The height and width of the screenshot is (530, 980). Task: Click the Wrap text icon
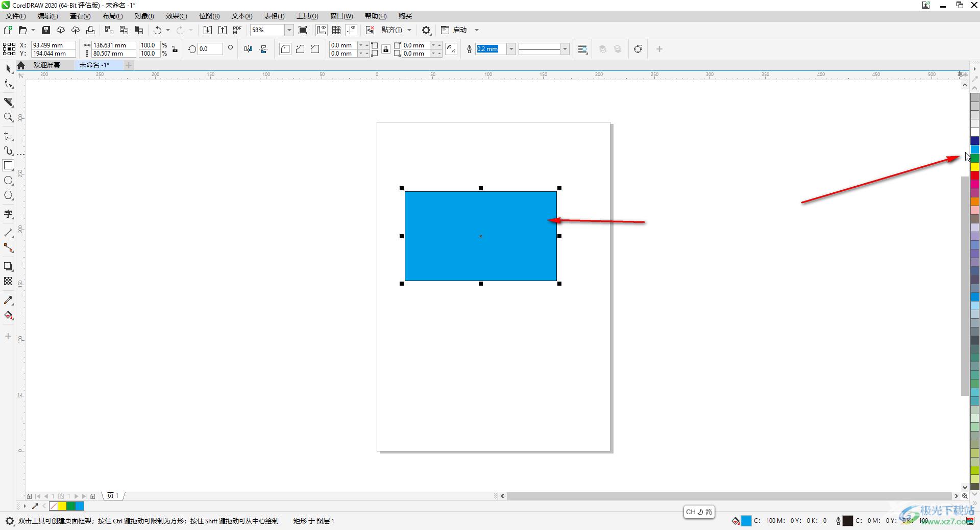point(582,49)
